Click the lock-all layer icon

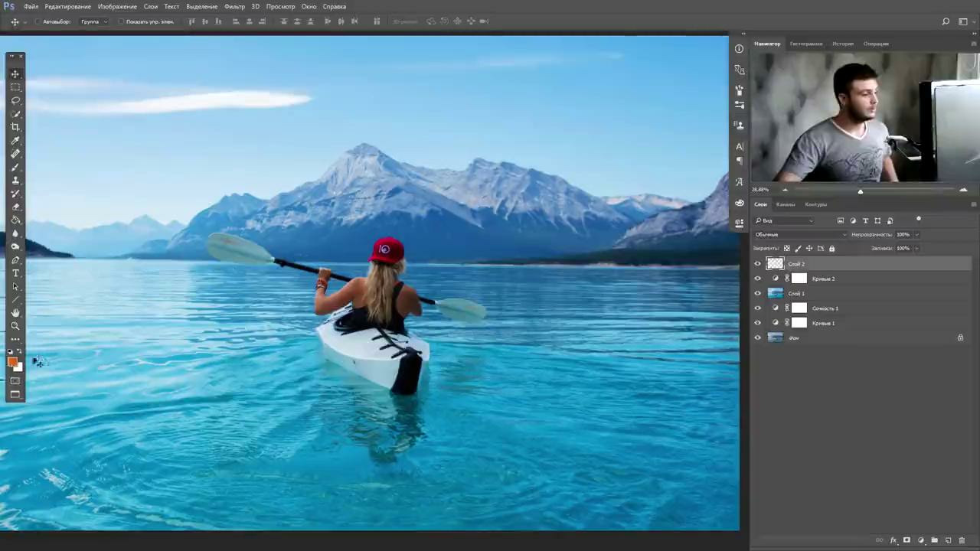(x=832, y=249)
